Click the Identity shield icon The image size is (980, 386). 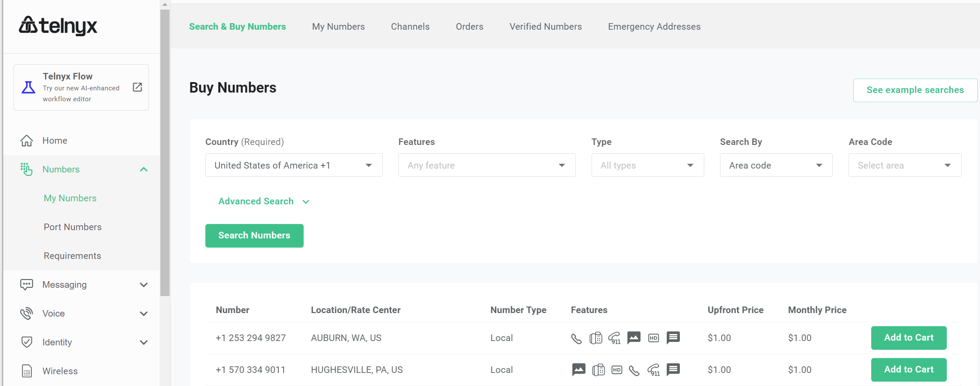(x=27, y=342)
